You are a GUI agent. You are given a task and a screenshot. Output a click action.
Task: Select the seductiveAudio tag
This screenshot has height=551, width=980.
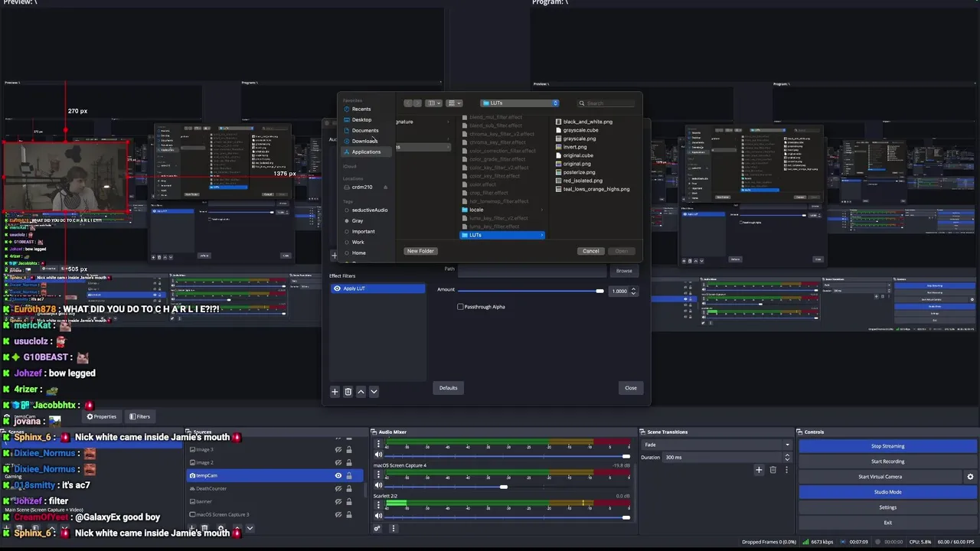[369, 210]
